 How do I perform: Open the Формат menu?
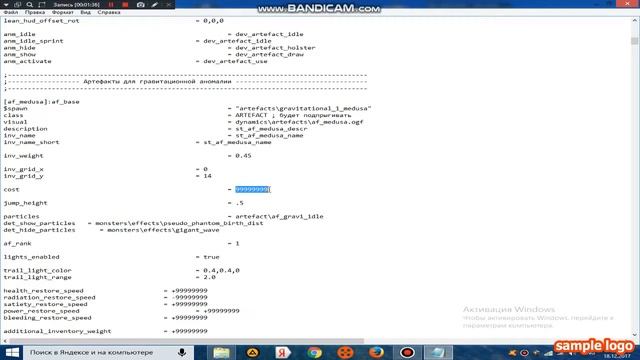[x=62, y=12]
